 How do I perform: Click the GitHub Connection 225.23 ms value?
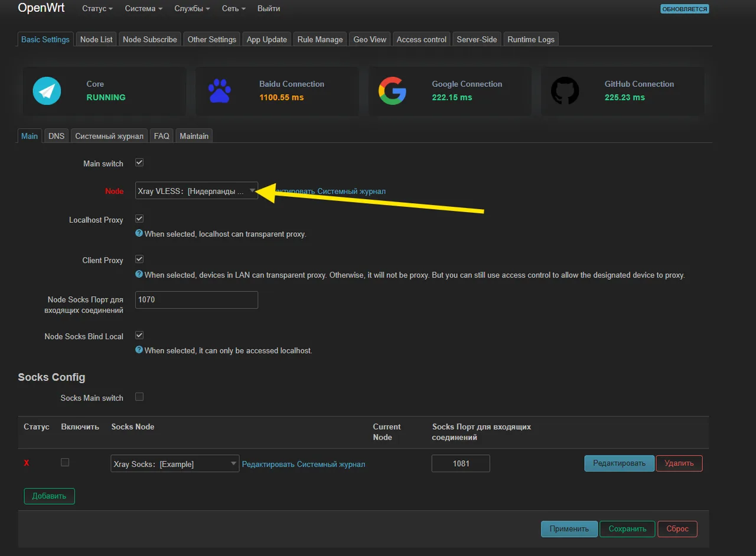(x=625, y=97)
